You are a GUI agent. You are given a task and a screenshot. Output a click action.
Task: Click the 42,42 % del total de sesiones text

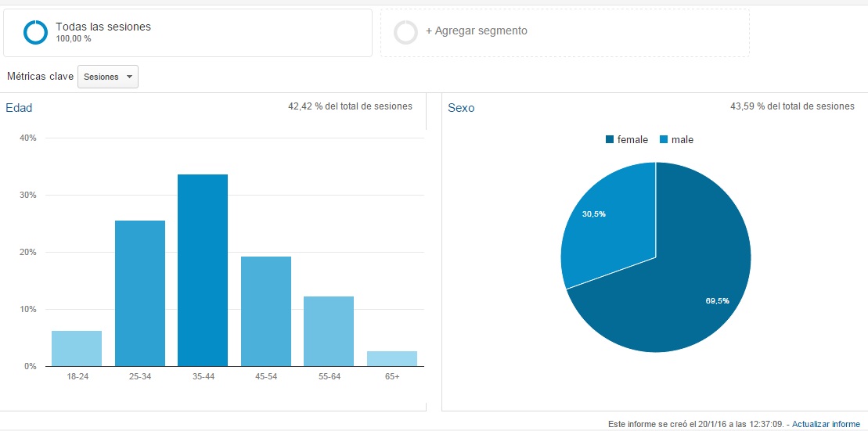(350, 106)
